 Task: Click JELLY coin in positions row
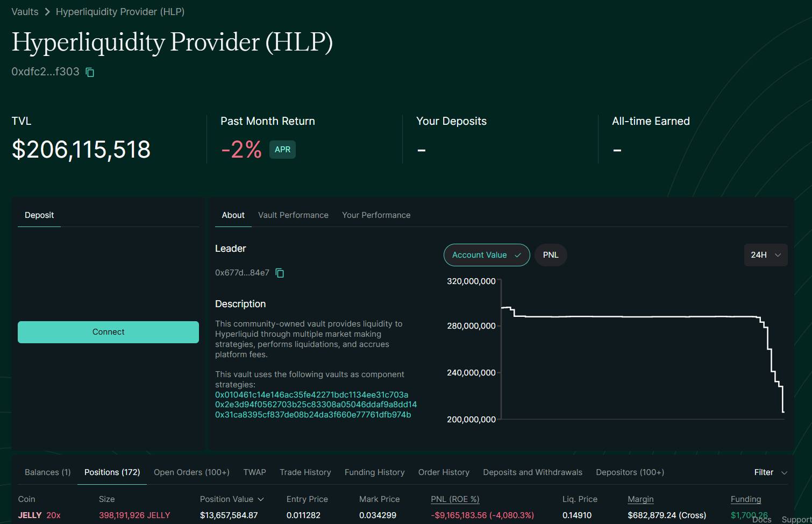tap(30, 515)
